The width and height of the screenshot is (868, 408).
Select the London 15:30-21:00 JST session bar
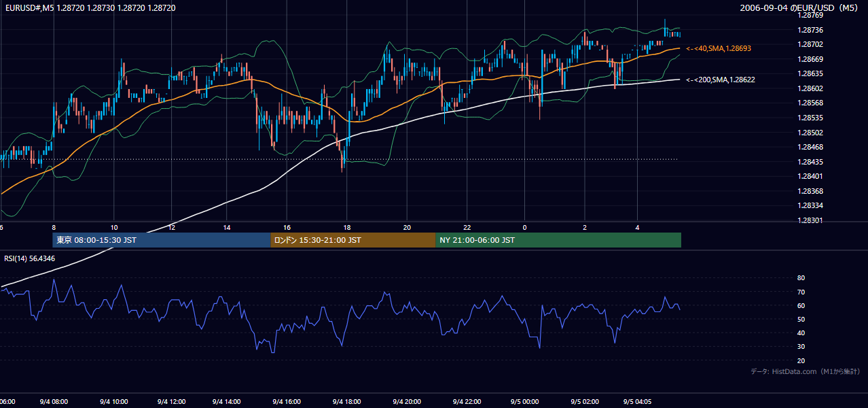tap(353, 240)
